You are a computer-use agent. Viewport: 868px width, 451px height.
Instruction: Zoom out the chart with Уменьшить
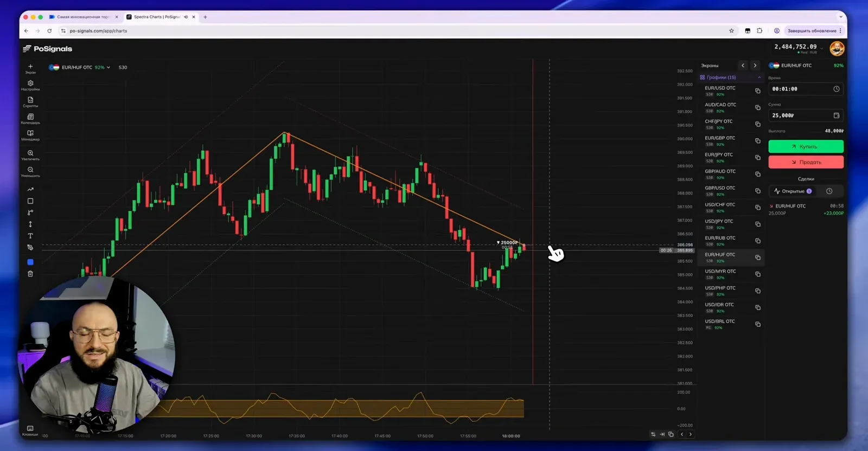[30, 172]
